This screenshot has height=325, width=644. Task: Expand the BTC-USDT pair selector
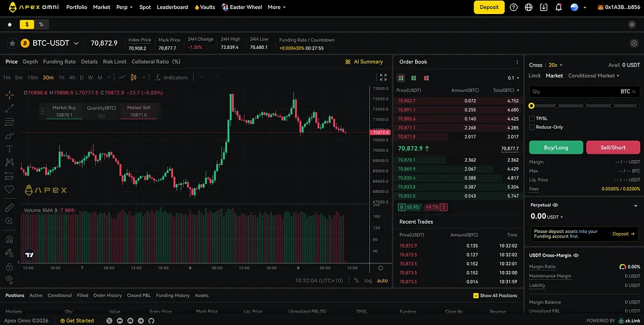point(76,43)
